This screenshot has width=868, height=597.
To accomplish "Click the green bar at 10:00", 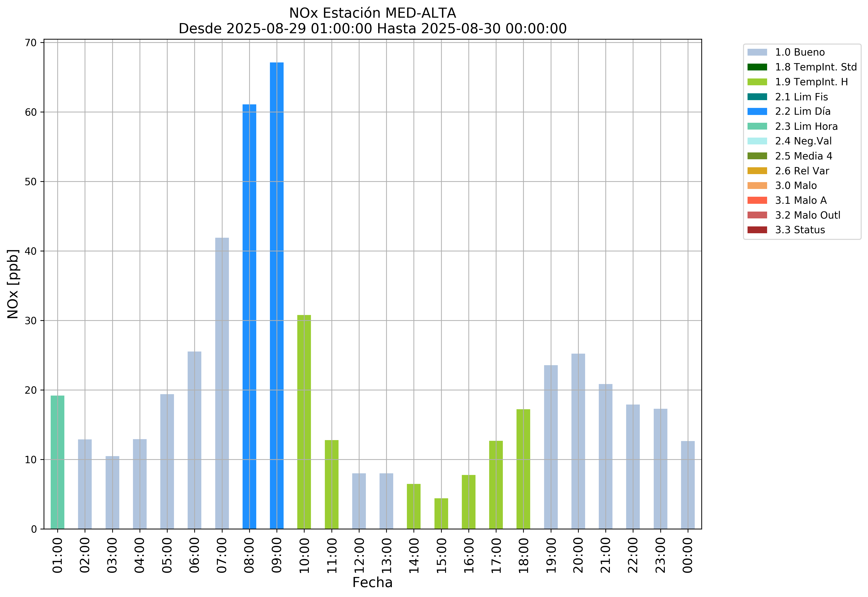I will point(304,422).
